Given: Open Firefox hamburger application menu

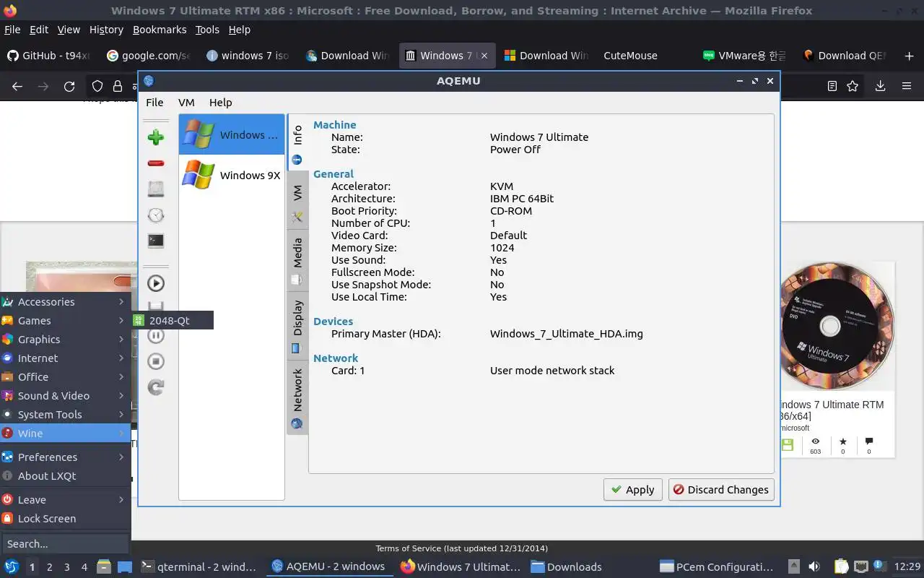Looking at the screenshot, I should (907, 86).
